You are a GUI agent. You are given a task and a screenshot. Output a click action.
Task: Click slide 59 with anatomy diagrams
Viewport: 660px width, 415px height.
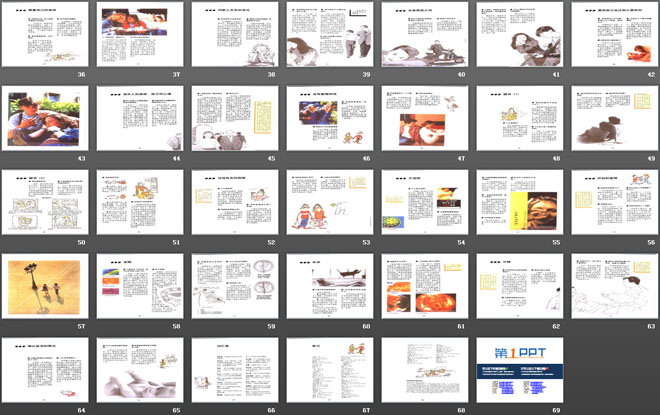pos(235,286)
